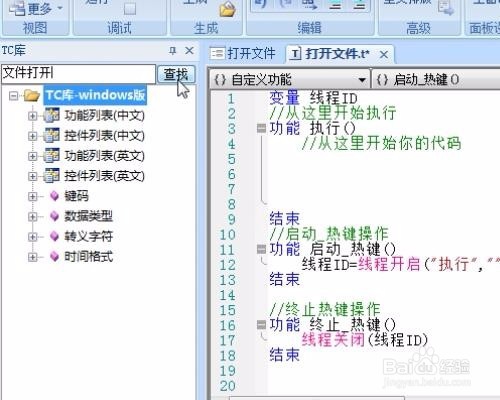Collapse the 功能 启动_热键() code block
The image size is (500, 400).
261,249
